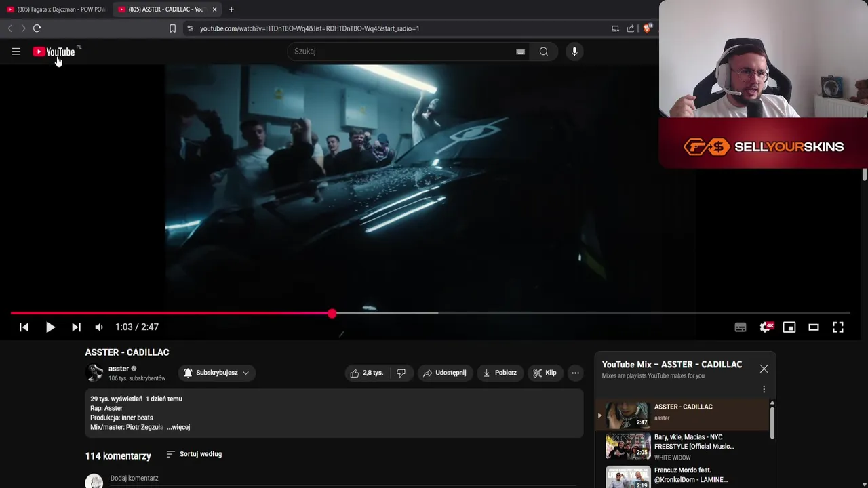Share the page link from the address bar
Image resolution: width=868 pixels, height=488 pixels.
click(x=631, y=28)
